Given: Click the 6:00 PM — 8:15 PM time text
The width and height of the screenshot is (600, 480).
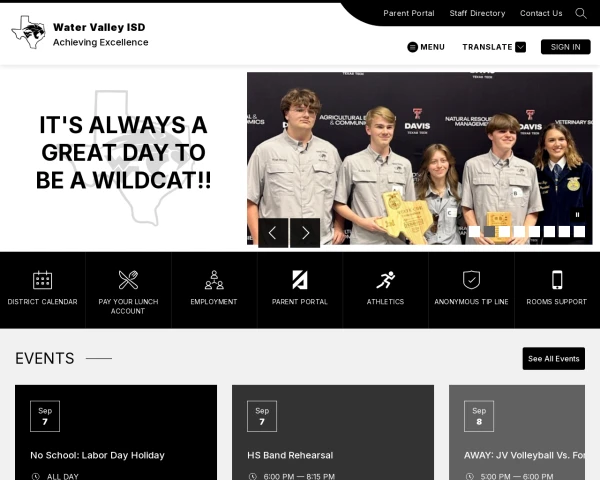Looking at the screenshot, I should (299, 477).
